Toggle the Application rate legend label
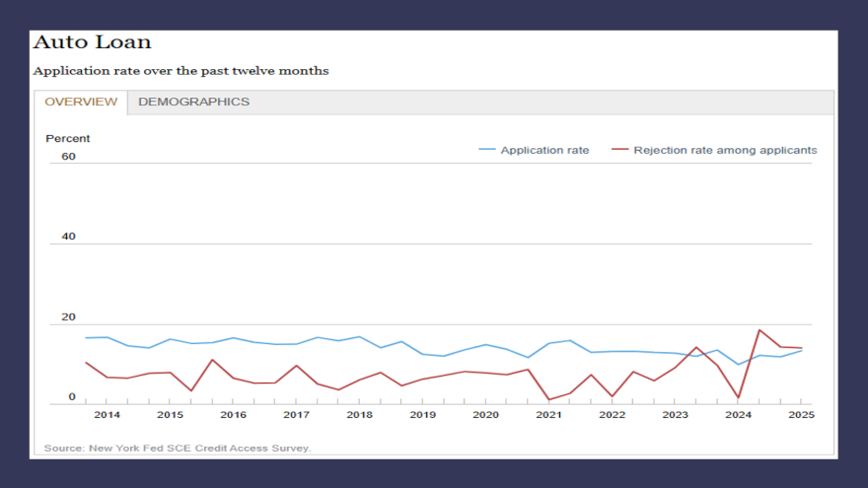This screenshot has width=868, height=488. coord(544,150)
